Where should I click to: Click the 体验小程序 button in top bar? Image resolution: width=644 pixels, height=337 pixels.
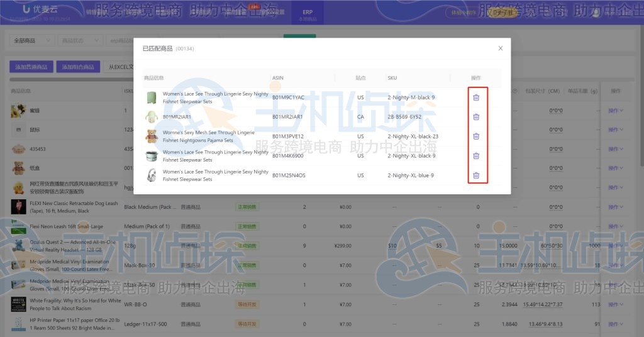click(x=462, y=13)
